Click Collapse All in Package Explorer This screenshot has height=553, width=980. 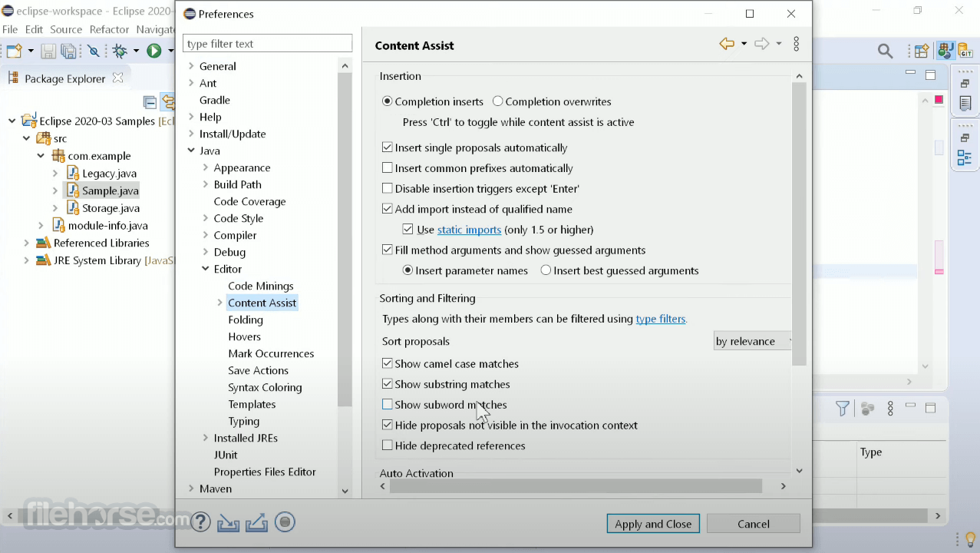150,101
